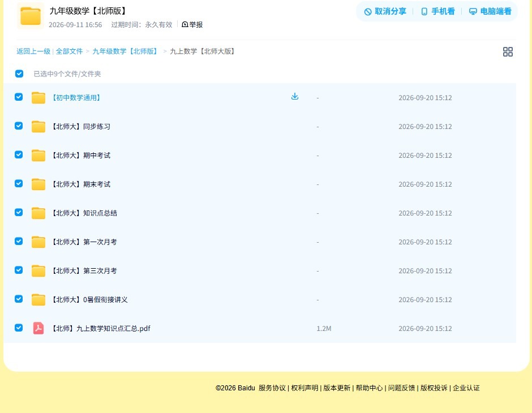Click 手机看 button
This screenshot has width=532, height=413.
[437, 11]
